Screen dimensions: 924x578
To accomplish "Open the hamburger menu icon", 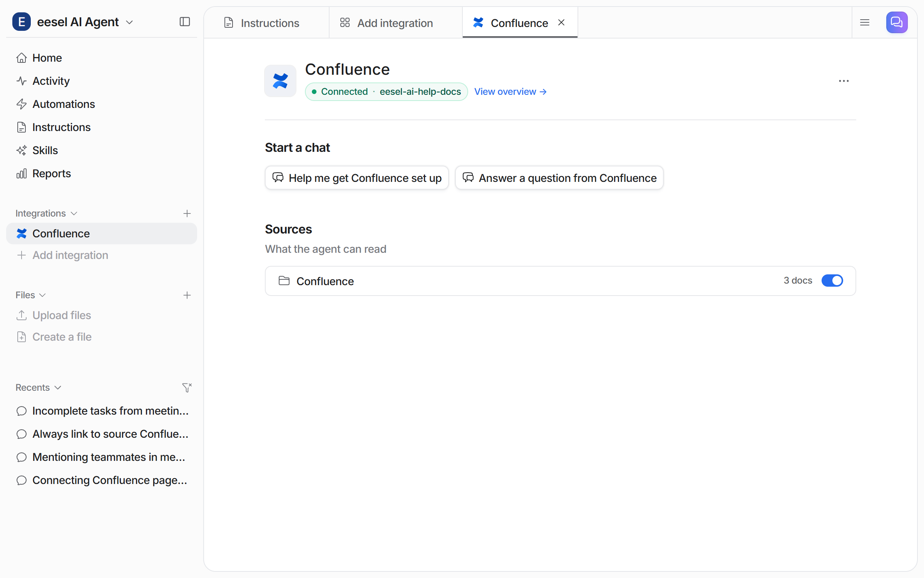I will click(x=865, y=22).
